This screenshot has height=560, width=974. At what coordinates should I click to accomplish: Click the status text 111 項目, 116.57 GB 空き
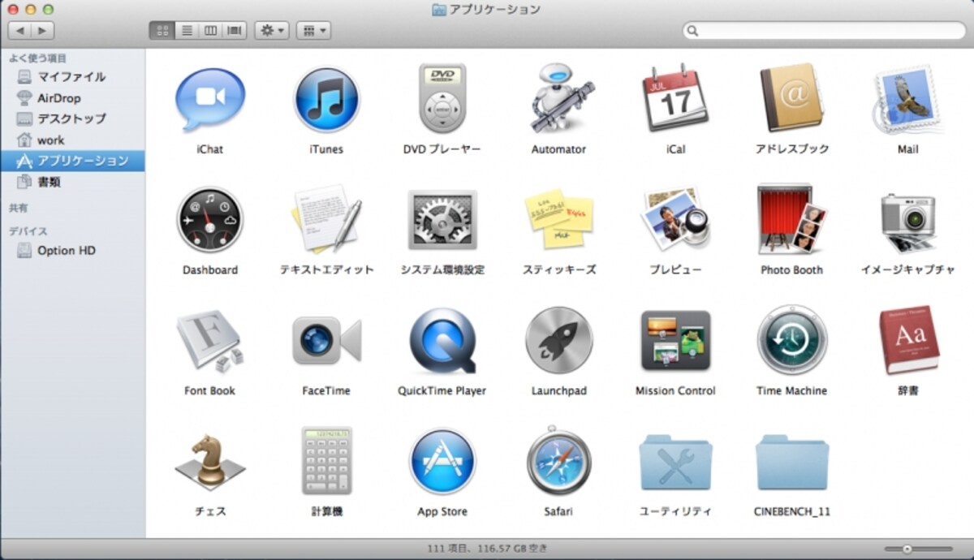coord(487,549)
